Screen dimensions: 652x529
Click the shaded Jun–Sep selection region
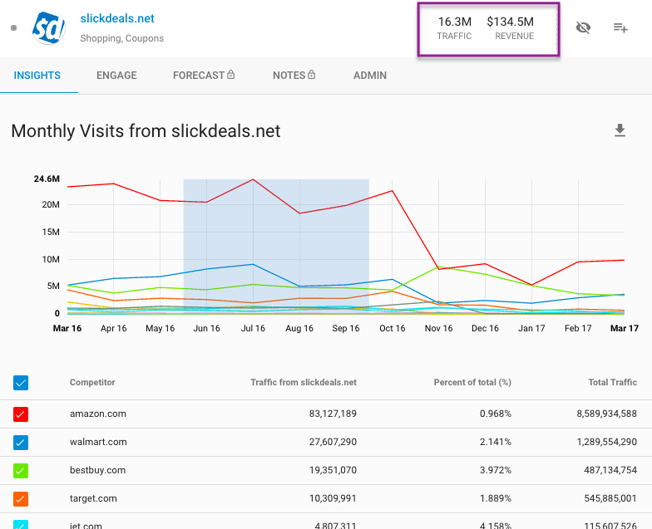pyautogui.click(x=276, y=246)
